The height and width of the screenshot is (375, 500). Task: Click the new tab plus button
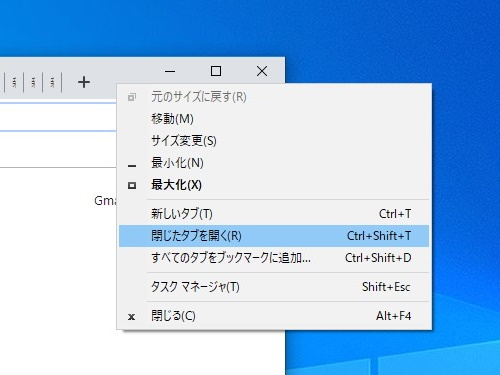[x=84, y=82]
